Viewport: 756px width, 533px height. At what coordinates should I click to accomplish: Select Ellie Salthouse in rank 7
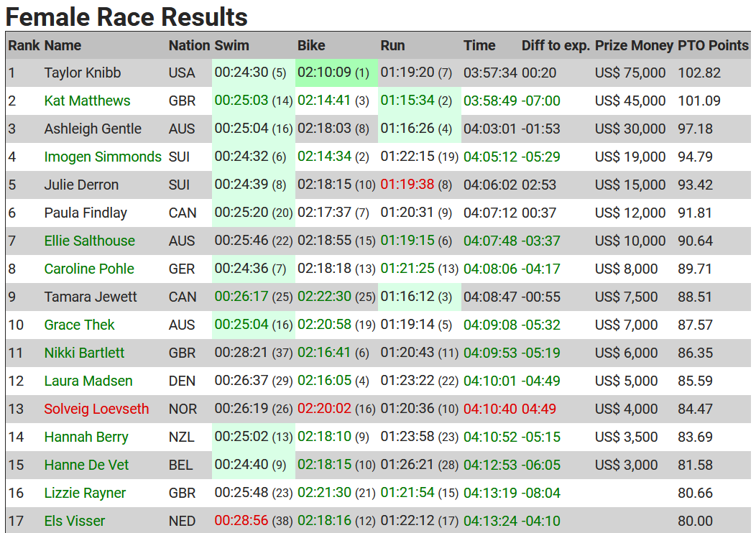[x=90, y=241]
